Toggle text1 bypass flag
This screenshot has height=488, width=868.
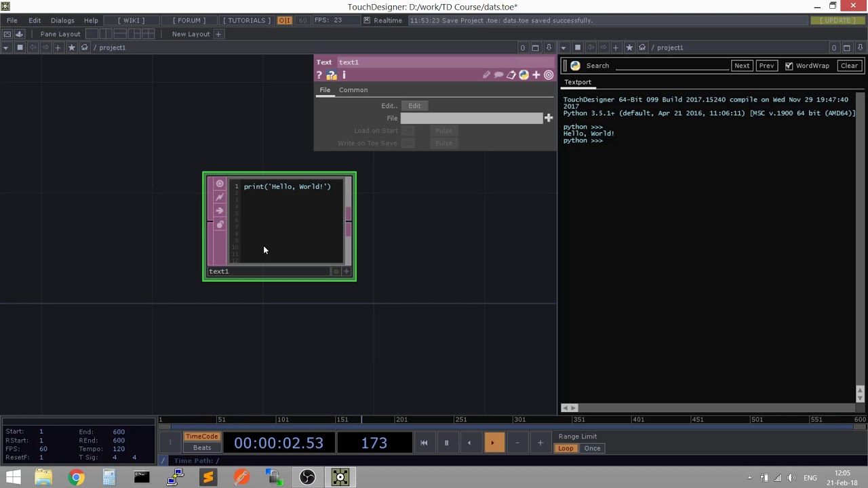click(220, 211)
